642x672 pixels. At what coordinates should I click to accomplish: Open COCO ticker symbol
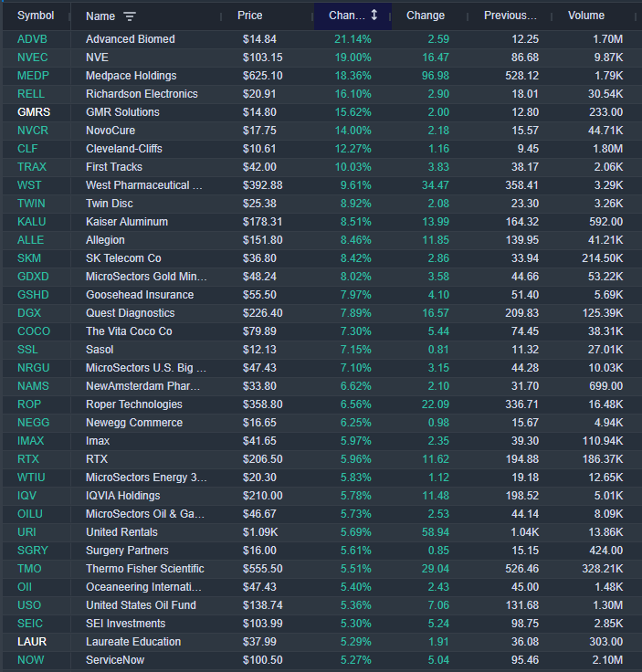pos(34,331)
